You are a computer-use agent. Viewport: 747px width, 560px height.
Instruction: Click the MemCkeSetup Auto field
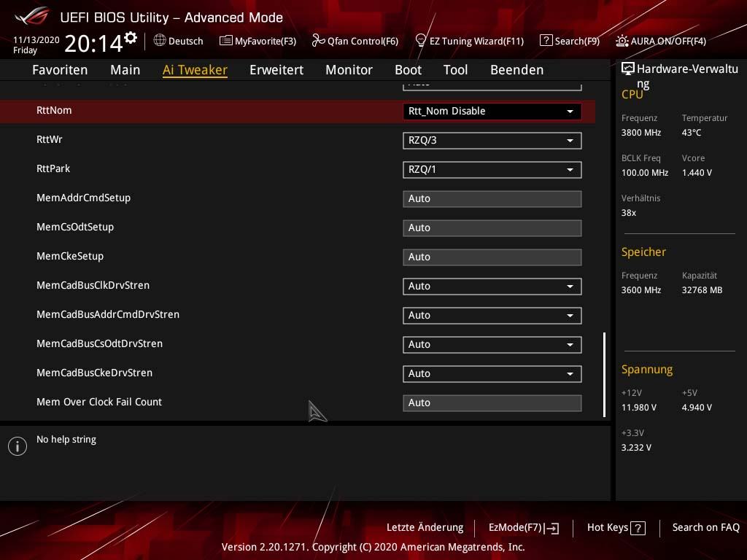(492, 257)
